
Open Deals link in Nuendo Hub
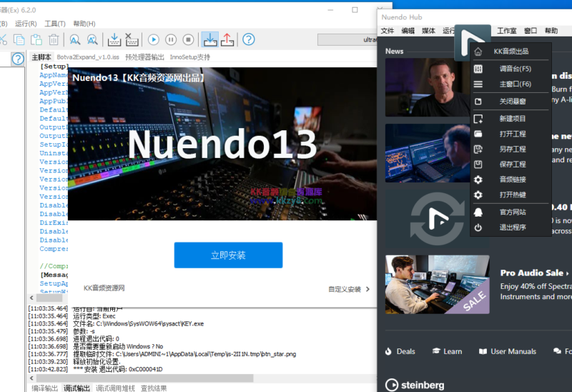coord(400,351)
